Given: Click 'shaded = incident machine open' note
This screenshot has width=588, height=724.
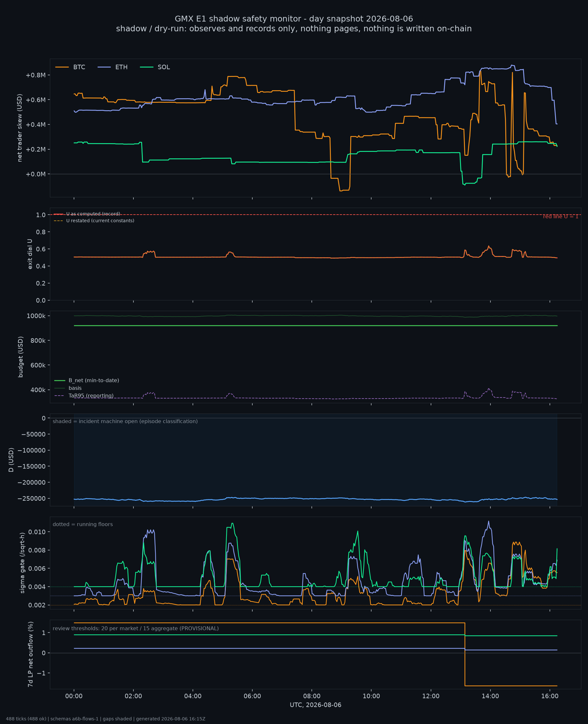Looking at the screenshot, I should [125, 421].
